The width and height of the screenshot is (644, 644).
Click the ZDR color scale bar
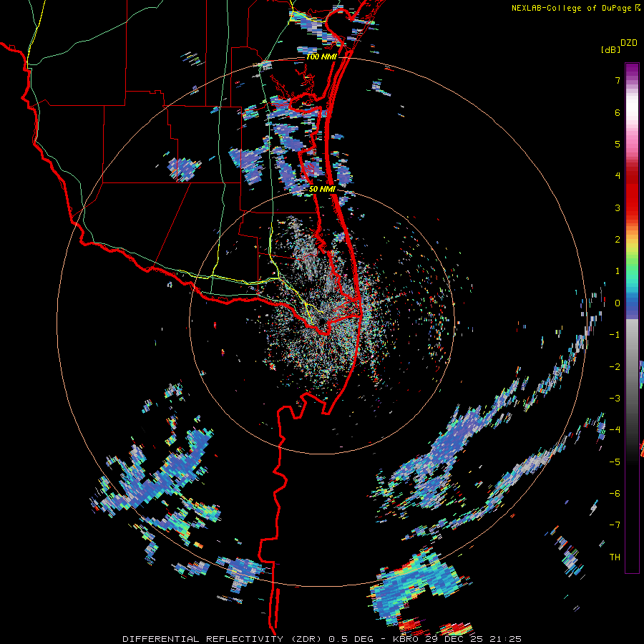click(x=632, y=318)
